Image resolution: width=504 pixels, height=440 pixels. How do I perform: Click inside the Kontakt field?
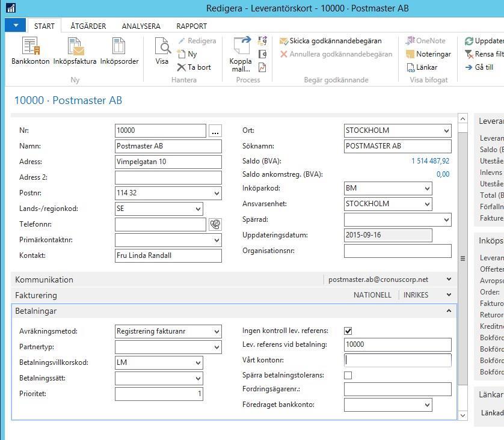168,255
